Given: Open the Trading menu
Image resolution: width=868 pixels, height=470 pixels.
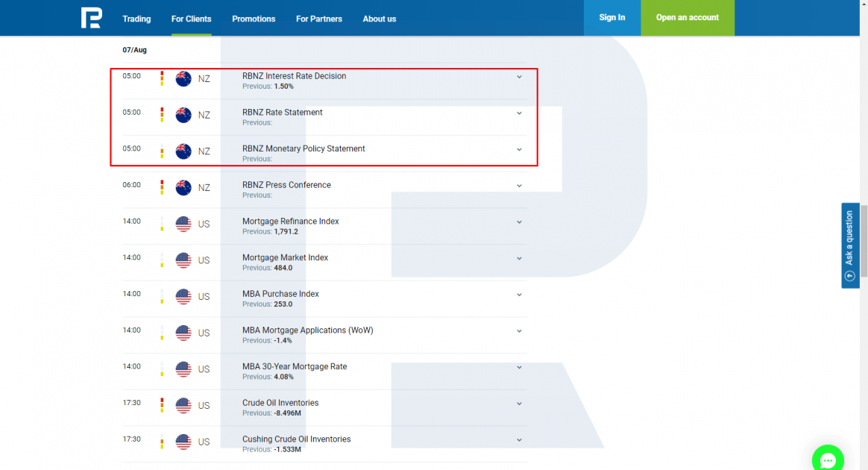Looking at the screenshot, I should point(136,19).
